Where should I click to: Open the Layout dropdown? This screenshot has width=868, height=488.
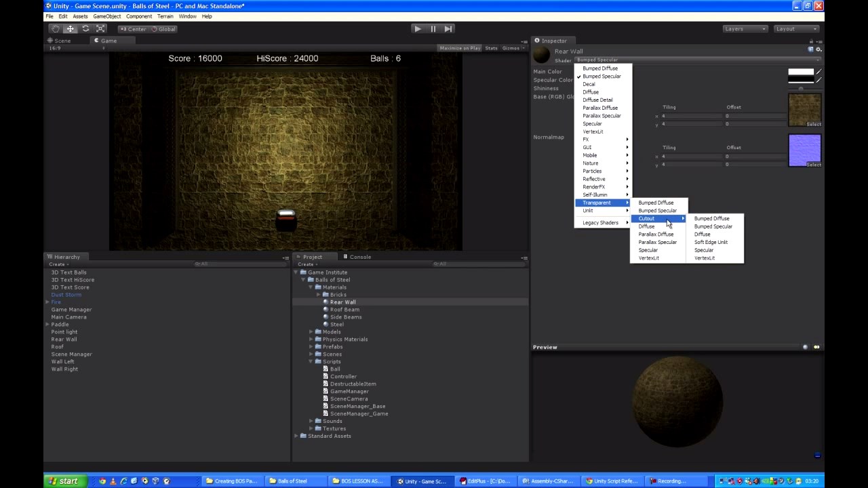pos(796,29)
